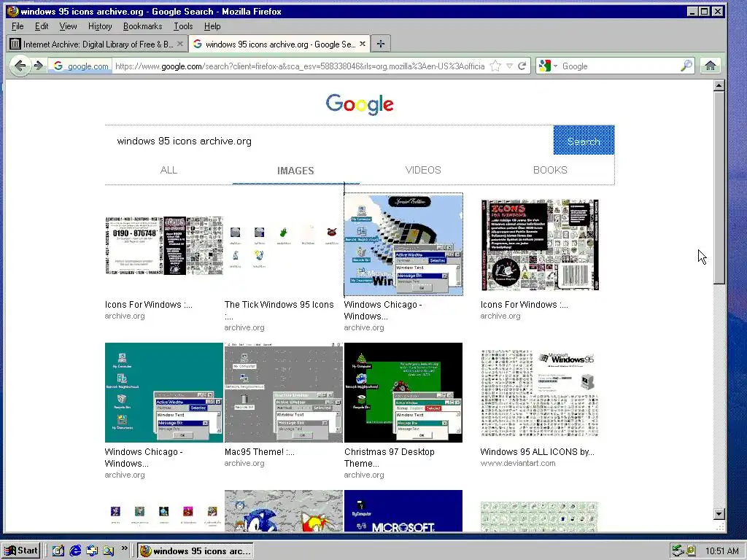747x560 pixels.
Task: Open the blue MICROSOFT image thumbnail
Action: tap(403, 510)
